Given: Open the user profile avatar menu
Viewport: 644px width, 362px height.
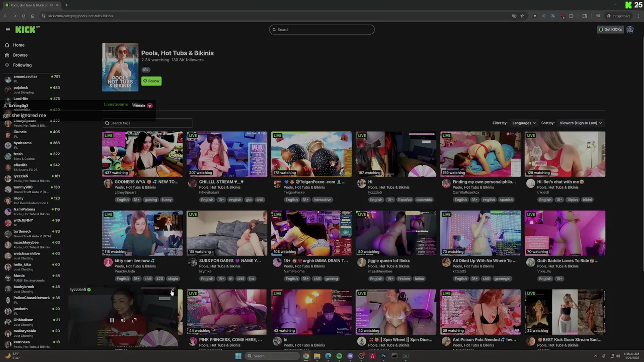Looking at the screenshot, I should tap(630, 30).
